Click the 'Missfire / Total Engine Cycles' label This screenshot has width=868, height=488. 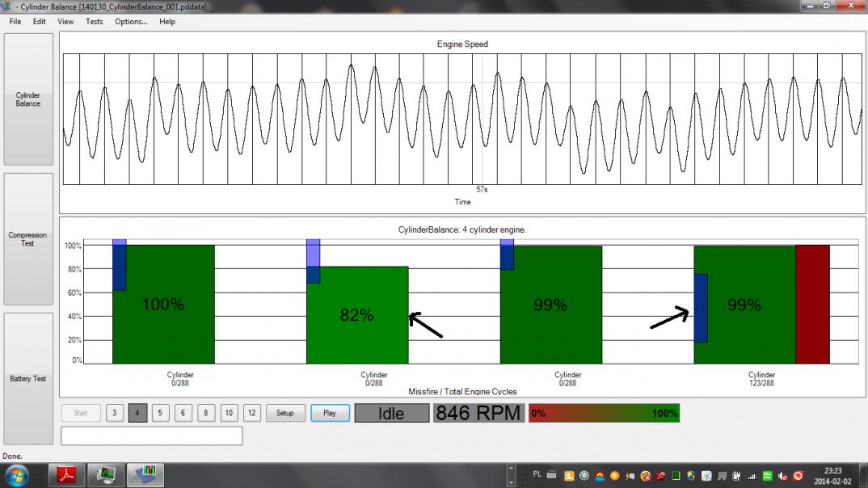tap(462, 391)
